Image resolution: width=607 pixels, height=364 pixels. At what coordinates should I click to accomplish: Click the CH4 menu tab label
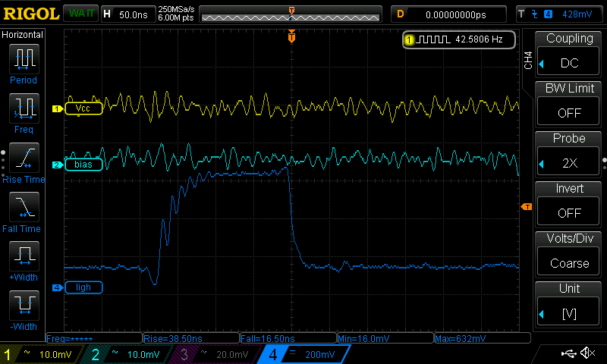528,61
